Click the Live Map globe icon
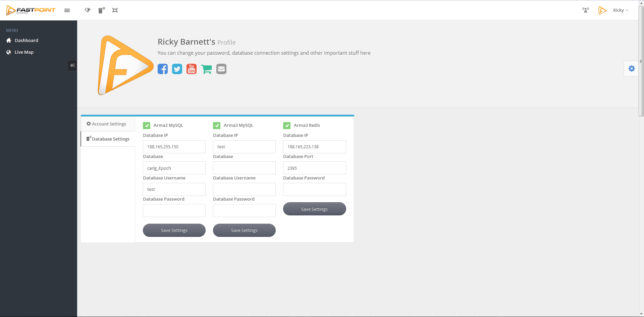This screenshot has height=317, width=644. point(9,52)
